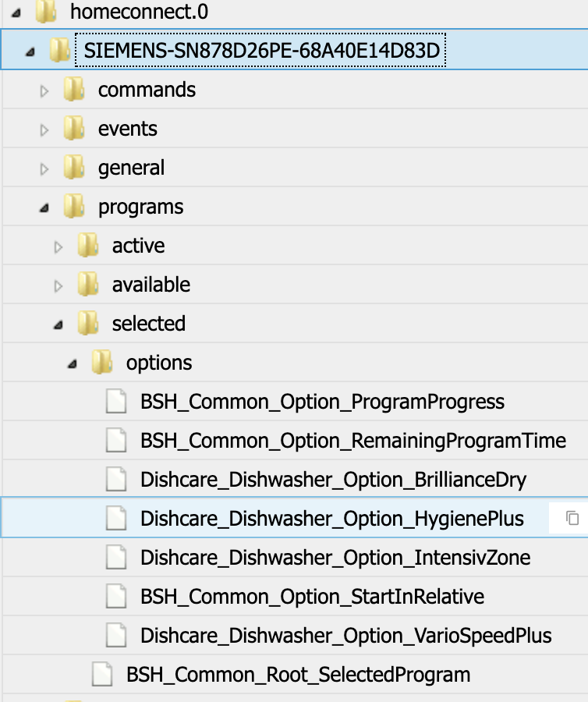Click the events folder icon
This screenshot has height=702, width=588.
[x=74, y=128]
